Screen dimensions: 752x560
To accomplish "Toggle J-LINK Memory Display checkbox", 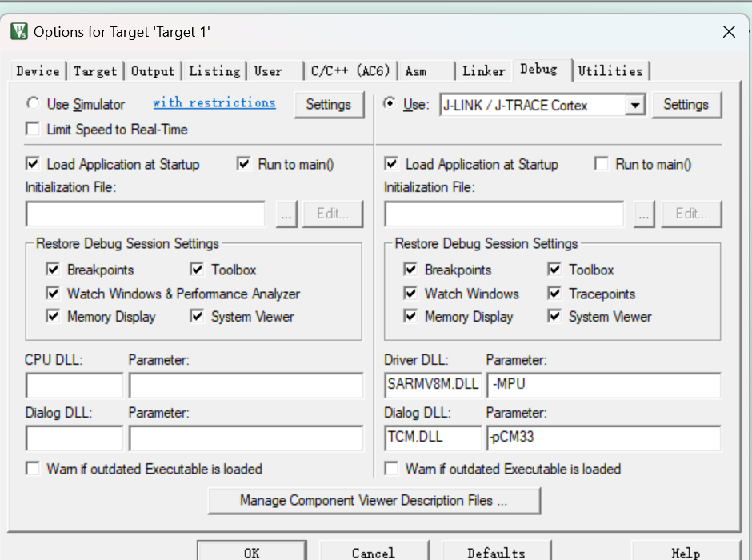I will click(410, 316).
